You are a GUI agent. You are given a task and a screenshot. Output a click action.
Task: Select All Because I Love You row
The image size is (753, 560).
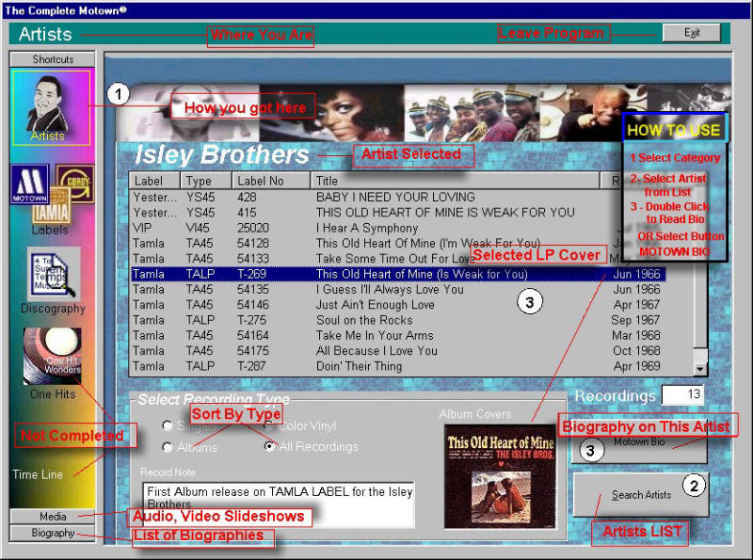pyautogui.click(x=398, y=351)
